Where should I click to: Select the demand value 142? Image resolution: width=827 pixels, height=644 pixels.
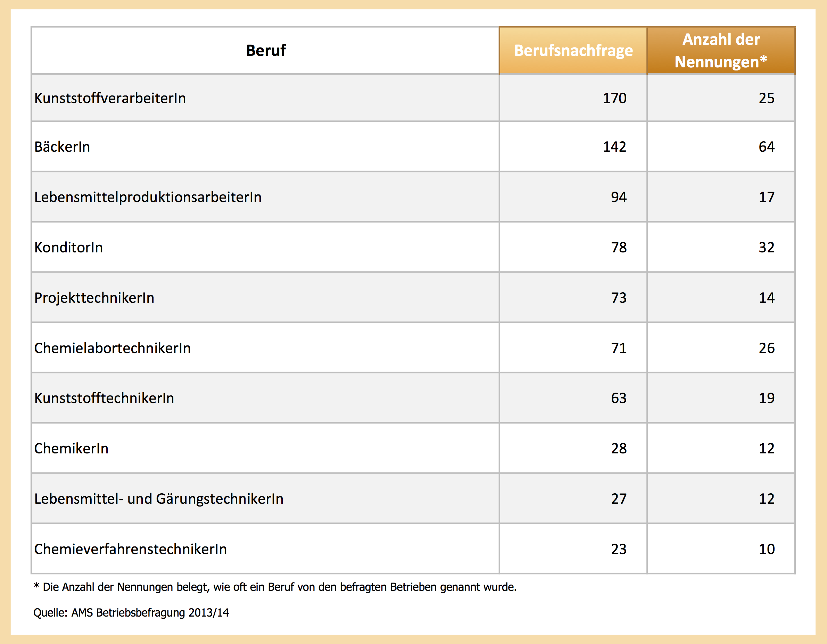614,147
